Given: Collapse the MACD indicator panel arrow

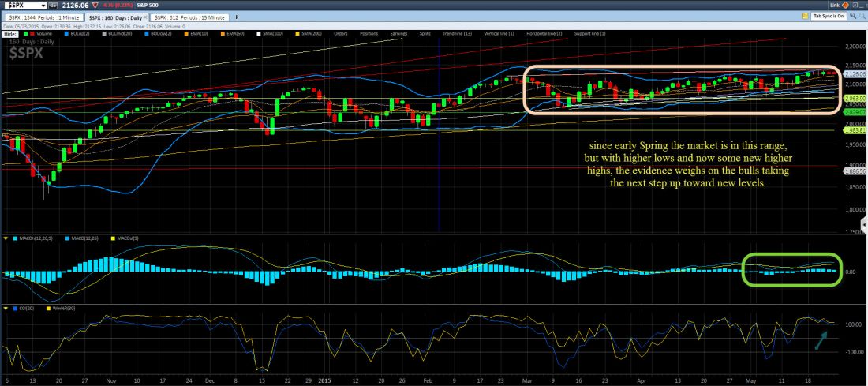Looking at the screenshot, I should coord(5,238).
